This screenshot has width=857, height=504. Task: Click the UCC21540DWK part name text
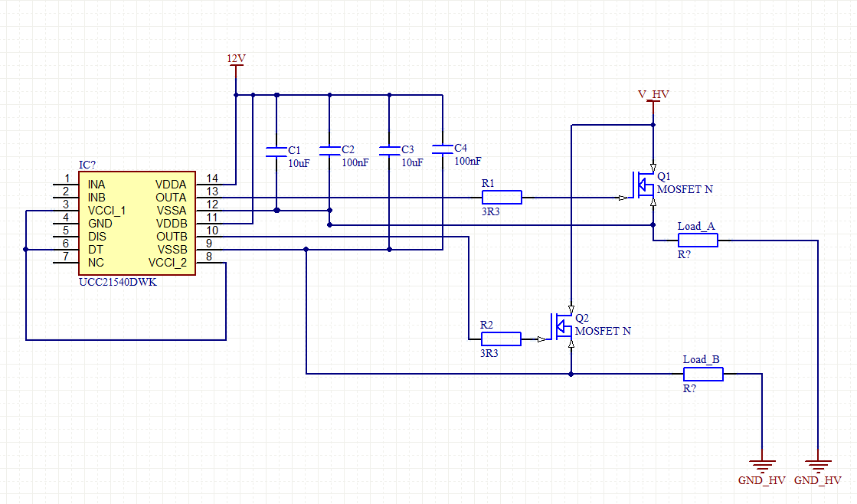[118, 282]
